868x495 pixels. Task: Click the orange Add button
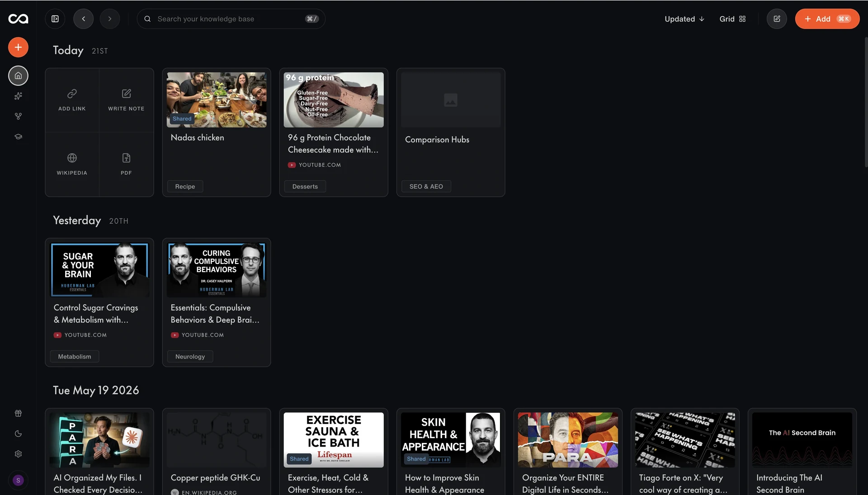827,19
